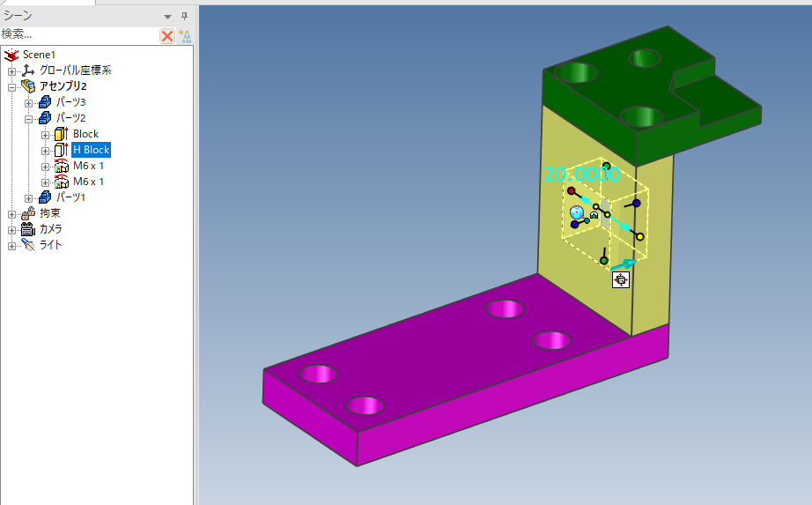The image size is (812, 505).
Task: Select the first M6 x 1 hole feature
Action: [88, 166]
